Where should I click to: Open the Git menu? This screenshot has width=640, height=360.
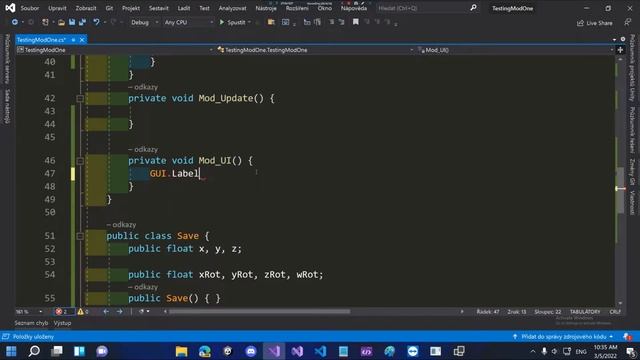pyautogui.click(x=109, y=8)
